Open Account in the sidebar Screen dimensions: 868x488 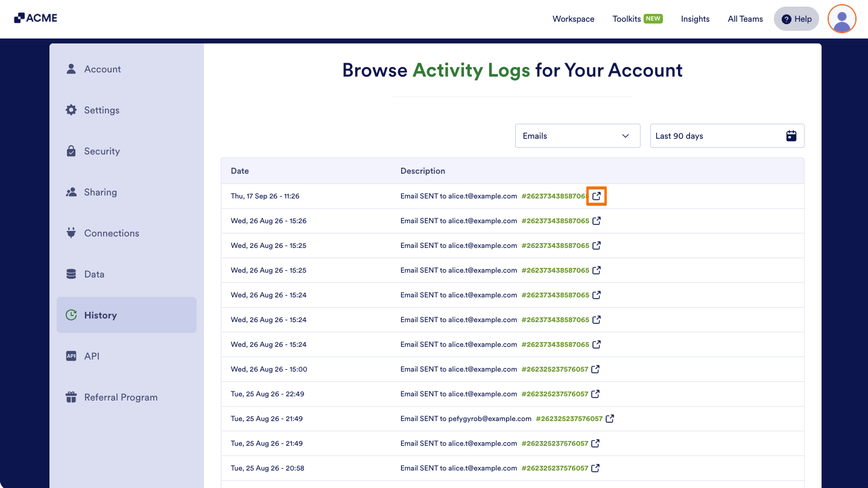[127, 69]
